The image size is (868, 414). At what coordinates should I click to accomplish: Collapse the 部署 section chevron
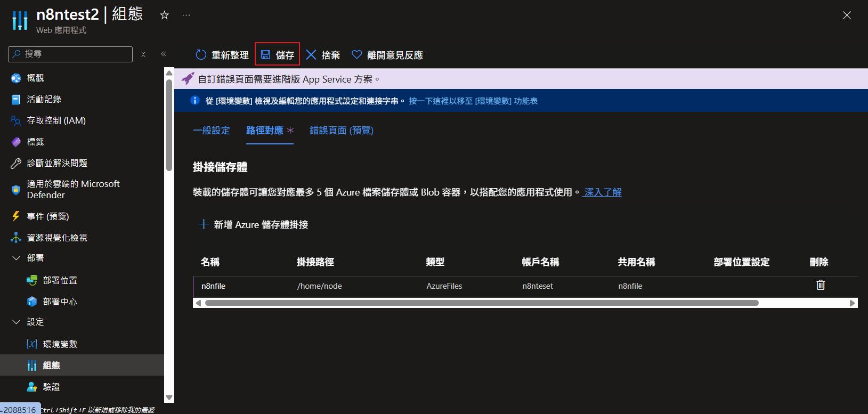(x=16, y=258)
